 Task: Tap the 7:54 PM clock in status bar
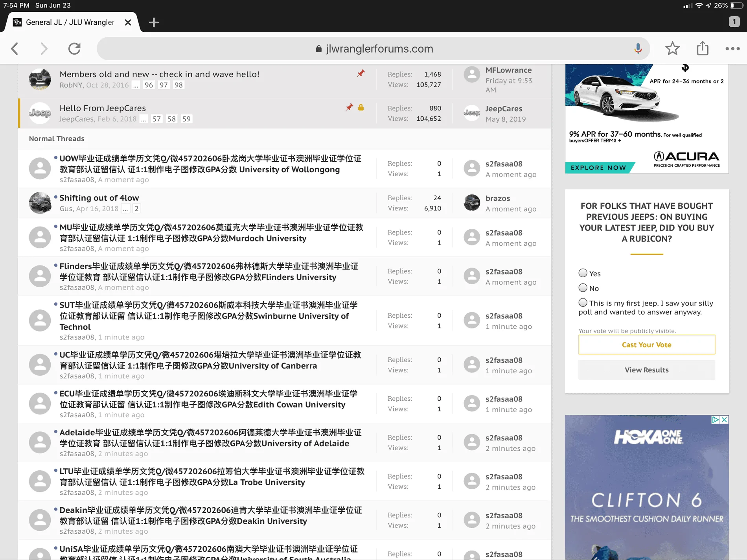16,6
